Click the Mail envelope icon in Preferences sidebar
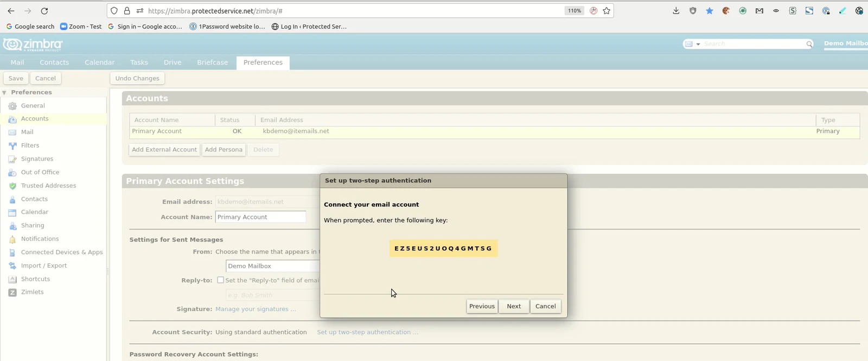This screenshot has width=868, height=361. click(x=12, y=132)
